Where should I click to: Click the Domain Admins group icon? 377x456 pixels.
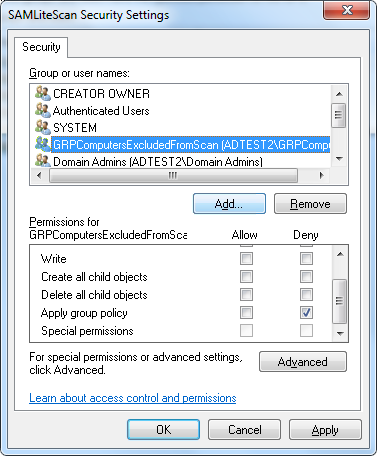[43, 161]
